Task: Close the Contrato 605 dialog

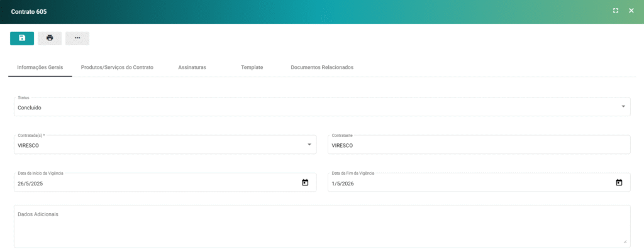Action: click(630, 11)
